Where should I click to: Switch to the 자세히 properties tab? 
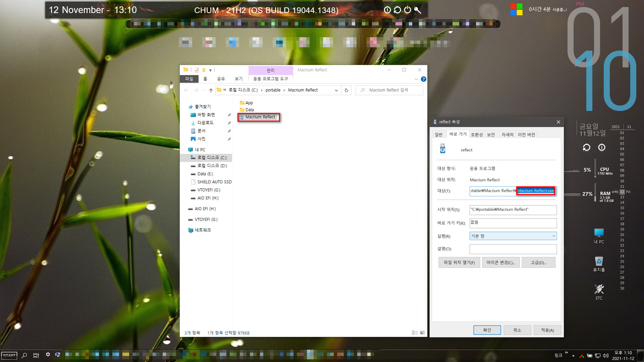point(507,135)
